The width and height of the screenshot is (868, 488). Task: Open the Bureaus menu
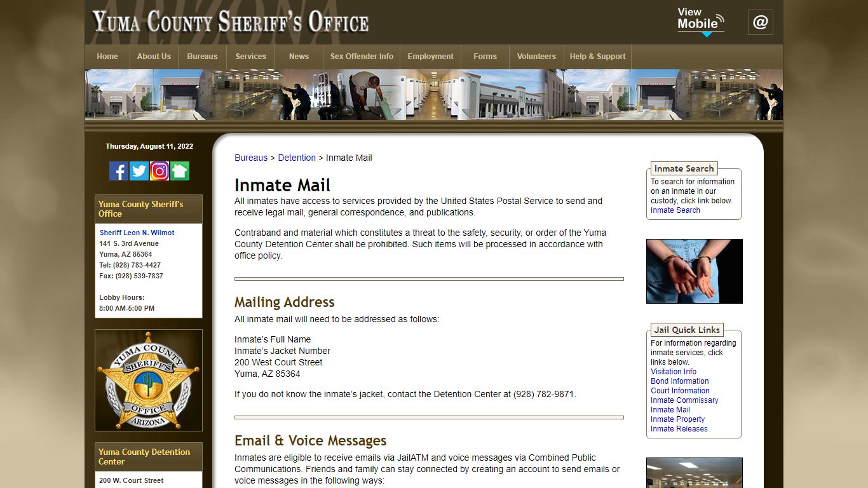(x=203, y=57)
